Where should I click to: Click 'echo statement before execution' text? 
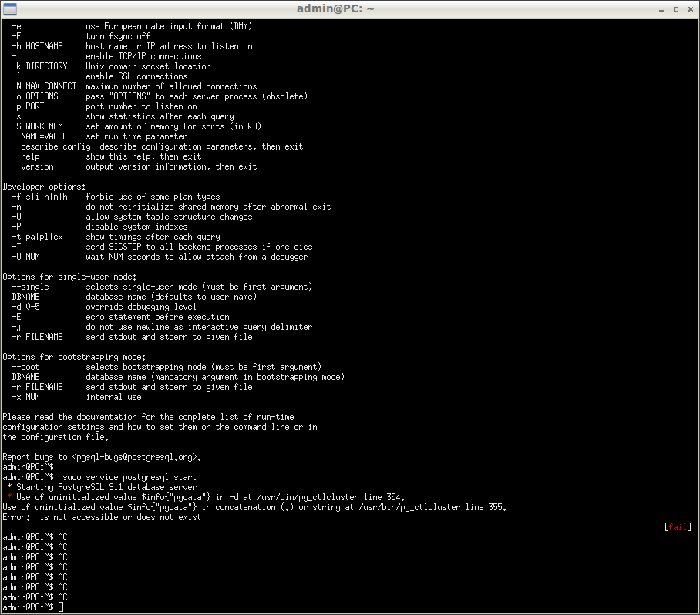[157, 317]
